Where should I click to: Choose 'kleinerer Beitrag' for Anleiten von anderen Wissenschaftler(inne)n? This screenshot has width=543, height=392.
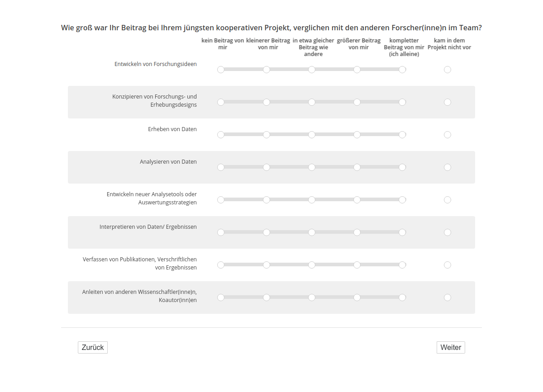[x=267, y=298]
